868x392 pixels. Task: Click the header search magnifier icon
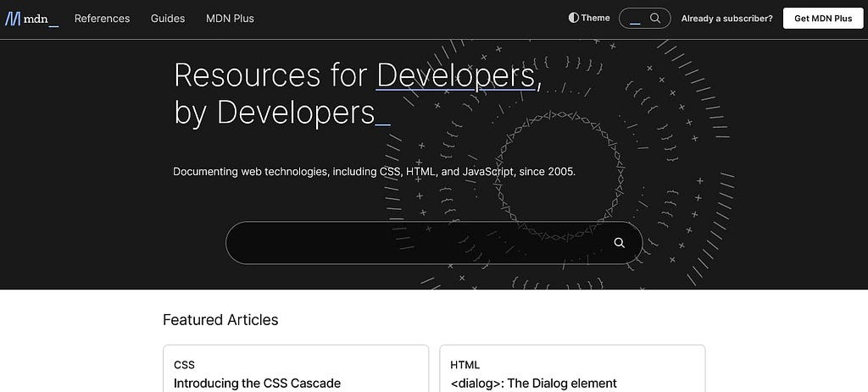(x=655, y=19)
